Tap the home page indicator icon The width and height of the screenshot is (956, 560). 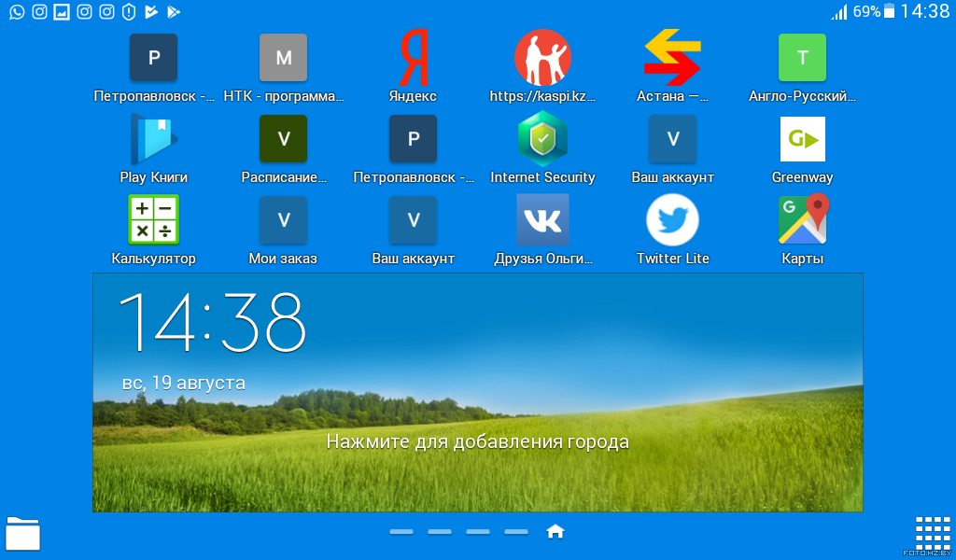[555, 532]
